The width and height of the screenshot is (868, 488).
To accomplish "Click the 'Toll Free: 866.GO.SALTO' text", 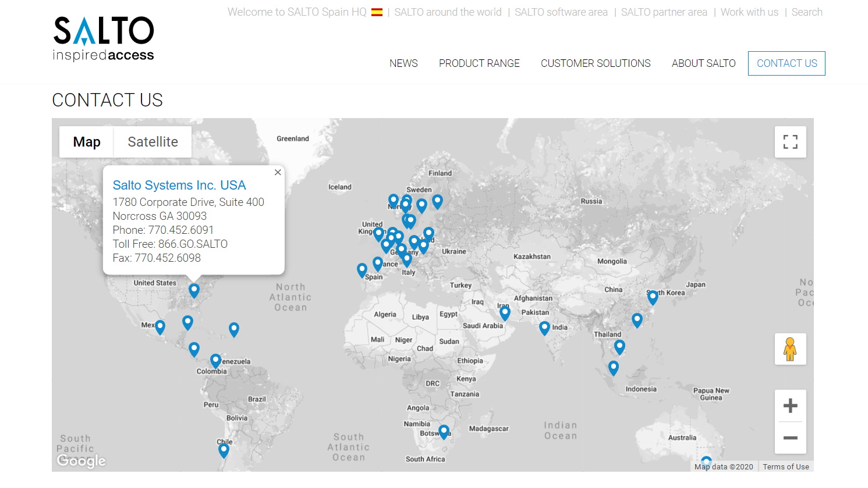I will pos(170,244).
